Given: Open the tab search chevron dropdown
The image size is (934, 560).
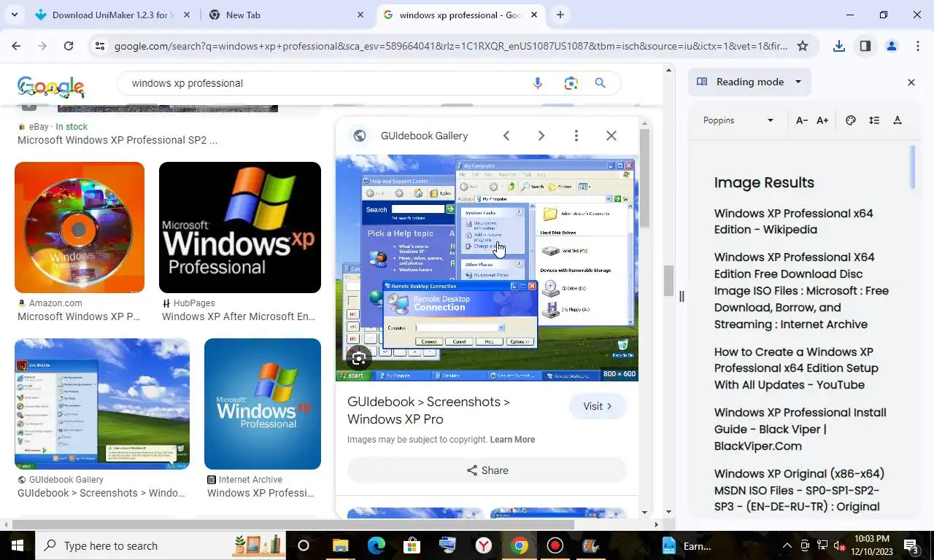Looking at the screenshot, I should pyautogui.click(x=15, y=15).
